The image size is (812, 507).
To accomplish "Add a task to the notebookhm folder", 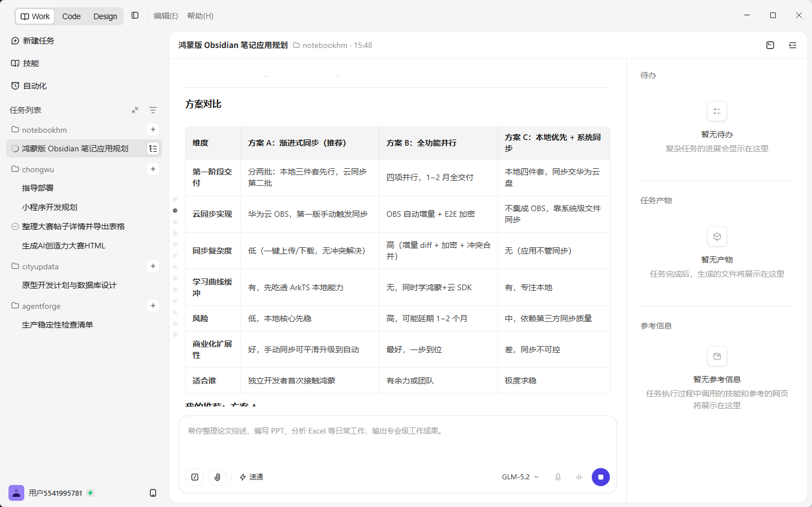I will point(153,129).
